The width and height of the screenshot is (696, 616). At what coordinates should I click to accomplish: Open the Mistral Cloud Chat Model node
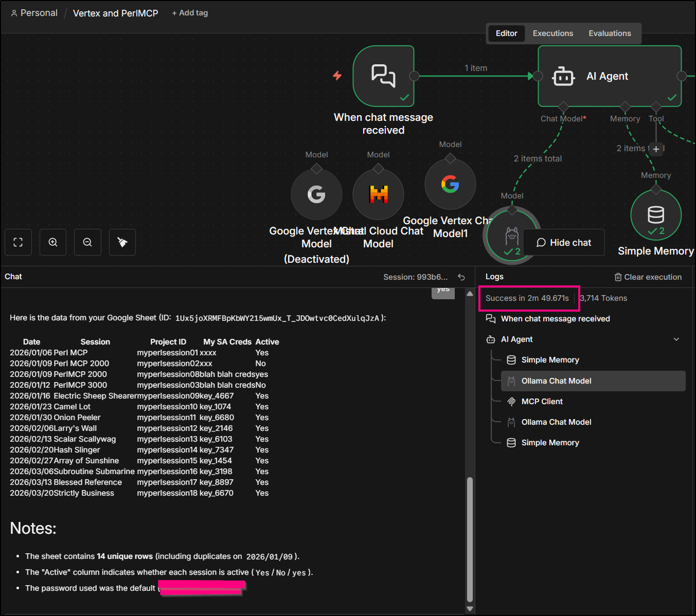(378, 194)
